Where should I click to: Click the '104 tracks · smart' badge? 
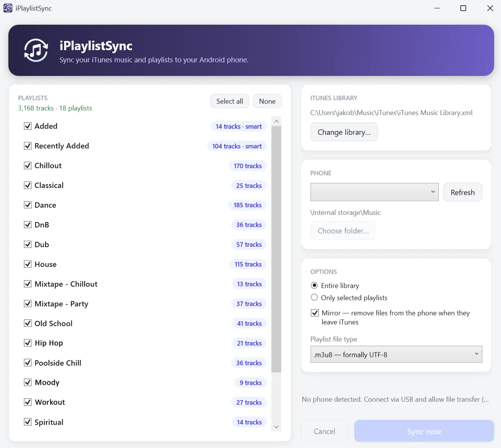coord(237,146)
